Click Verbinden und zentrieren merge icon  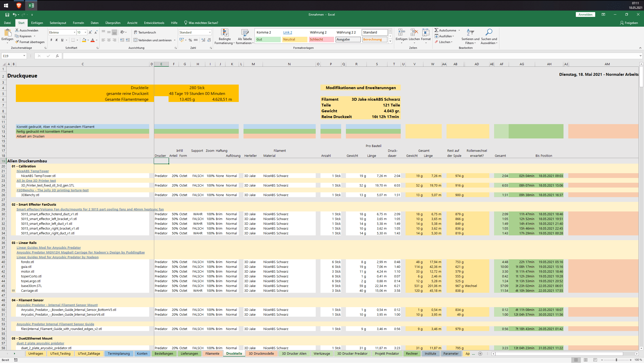[135, 40]
